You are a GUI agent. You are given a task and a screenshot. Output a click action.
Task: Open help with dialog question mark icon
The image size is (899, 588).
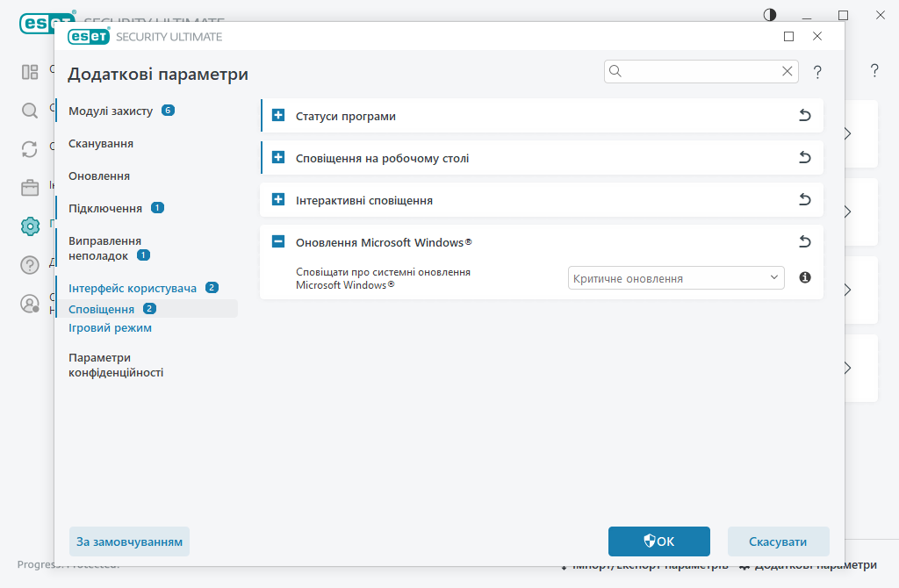tap(817, 72)
